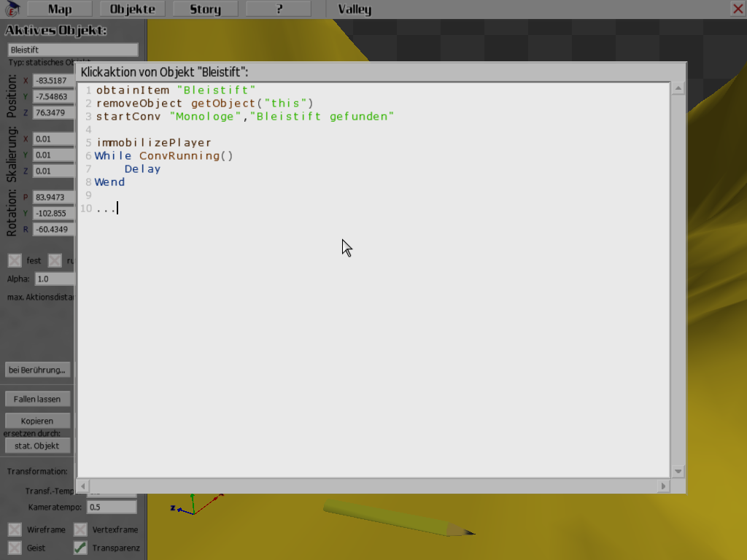Click the scroll up arrow in code editor
This screenshot has height=560, width=747.
[678, 89]
